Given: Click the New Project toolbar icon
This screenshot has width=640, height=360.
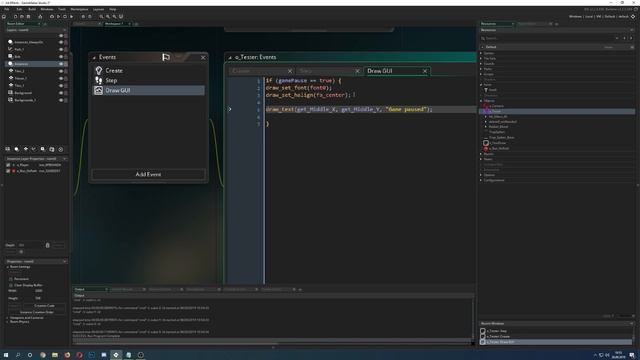Looking at the screenshot, I should click(x=16, y=17).
